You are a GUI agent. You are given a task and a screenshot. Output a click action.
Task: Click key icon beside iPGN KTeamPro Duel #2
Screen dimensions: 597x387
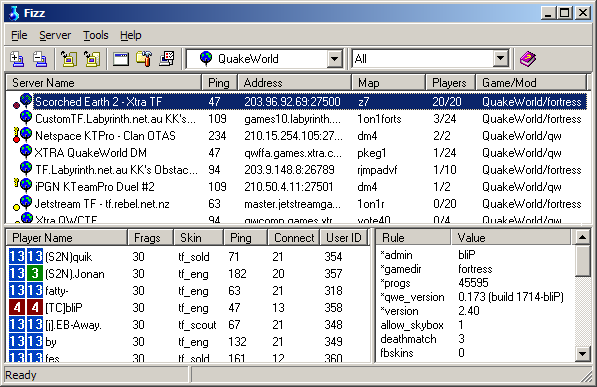[x=16, y=182]
